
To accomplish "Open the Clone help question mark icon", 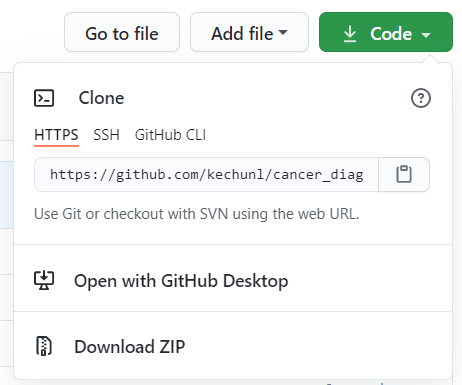I will point(421,98).
